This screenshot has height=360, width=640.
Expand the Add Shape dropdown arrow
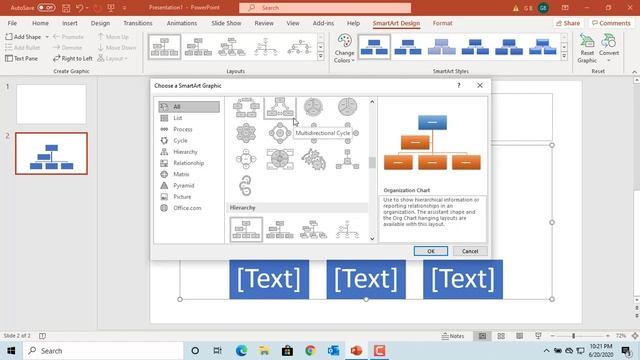click(x=47, y=37)
